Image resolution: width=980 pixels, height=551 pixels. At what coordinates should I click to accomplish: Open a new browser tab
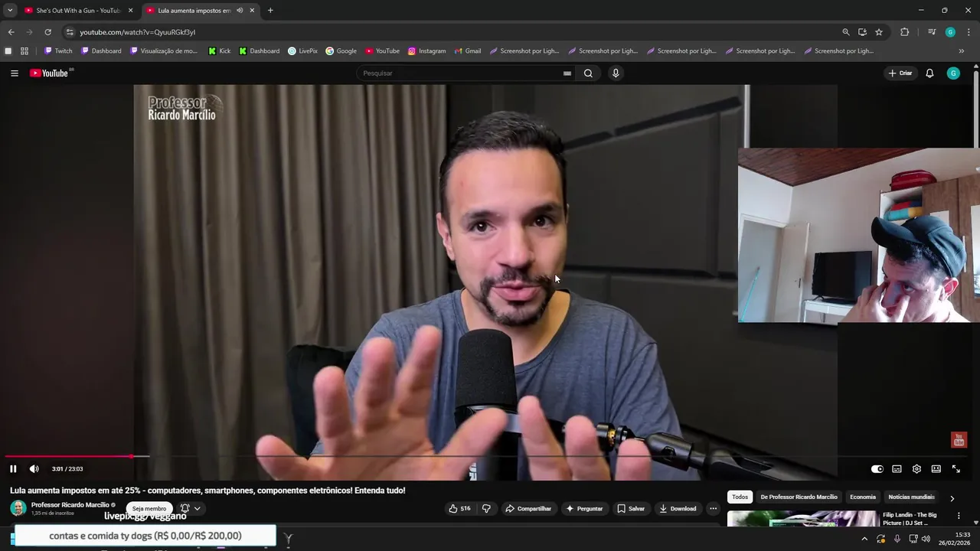tap(270, 11)
